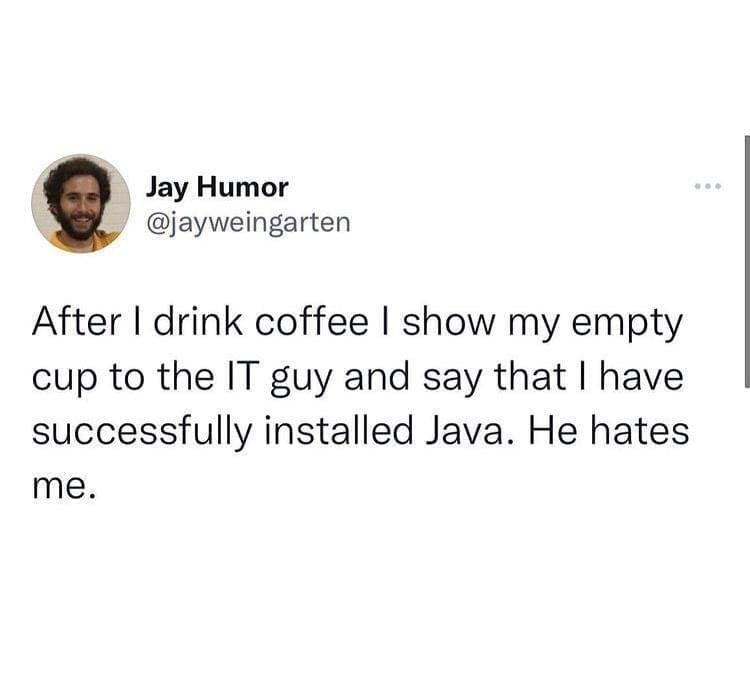
Task: Click the words He hates in tweet
Action: (x=608, y=430)
